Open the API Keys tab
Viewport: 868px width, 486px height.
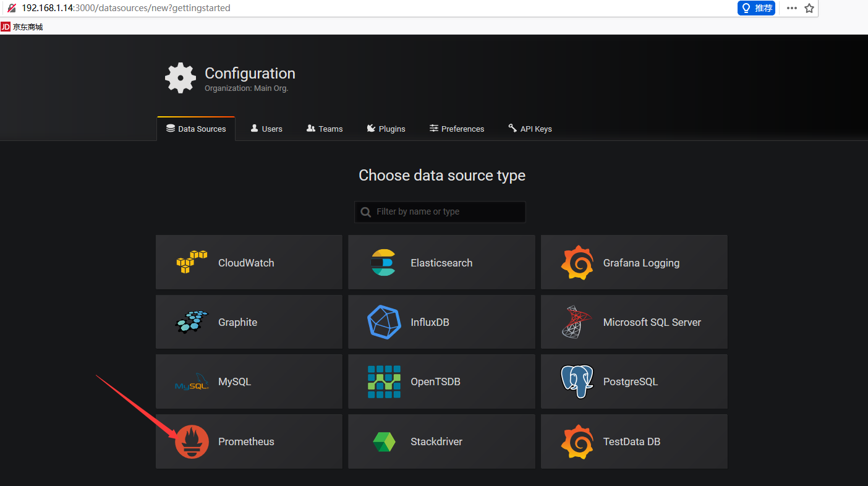[x=530, y=129]
